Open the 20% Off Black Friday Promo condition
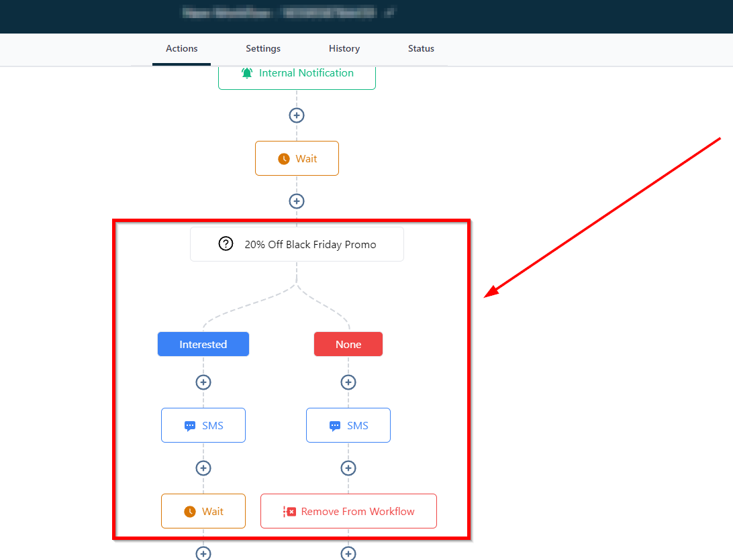This screenshot has width=733, height=560. click(x=297, y=244)
